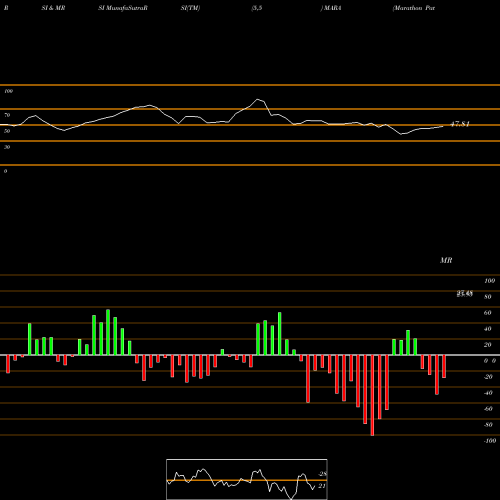Click the '28' value in the mini chart
The image size is (500, 500).
coord(323,474)
